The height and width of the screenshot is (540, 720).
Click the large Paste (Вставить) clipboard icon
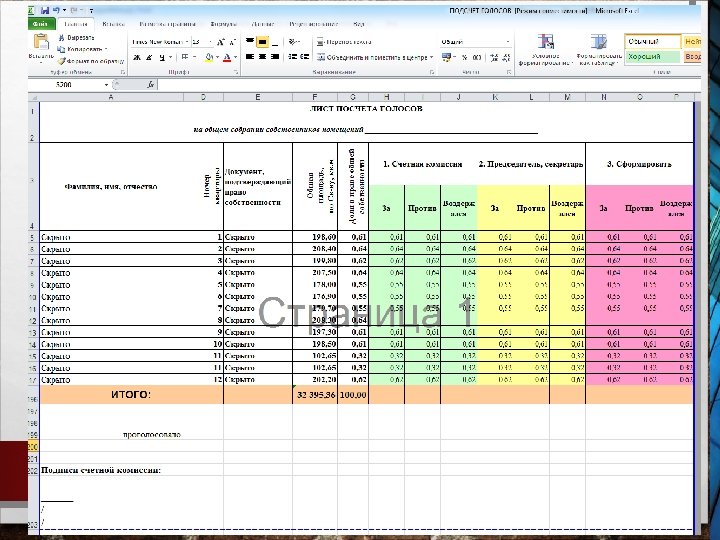coord(41,41)
